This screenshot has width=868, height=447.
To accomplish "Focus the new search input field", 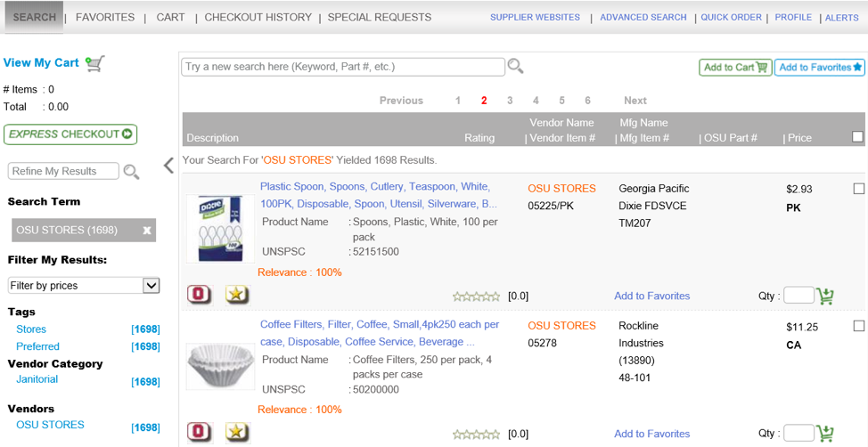I will pos(343,67).
